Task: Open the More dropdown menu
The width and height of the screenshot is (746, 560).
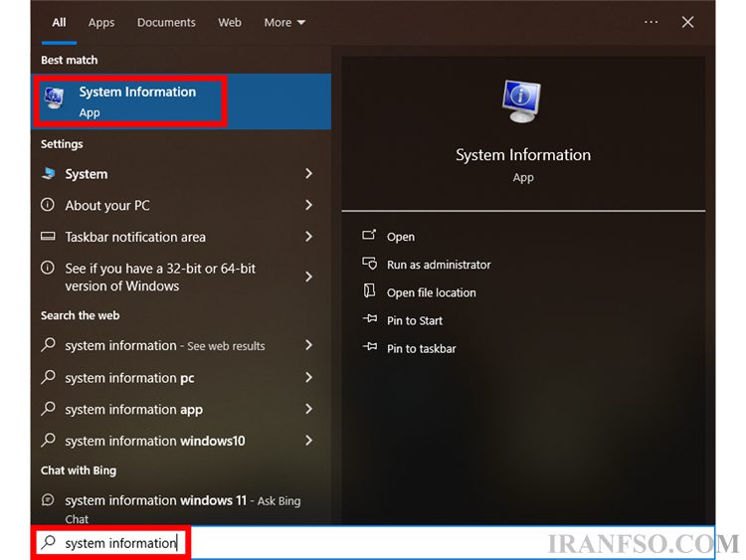Action: pyautogui.click(x=284, y=22)
